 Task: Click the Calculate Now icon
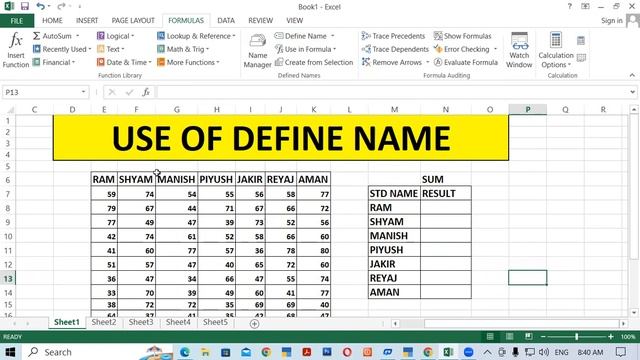pos(581,40)
